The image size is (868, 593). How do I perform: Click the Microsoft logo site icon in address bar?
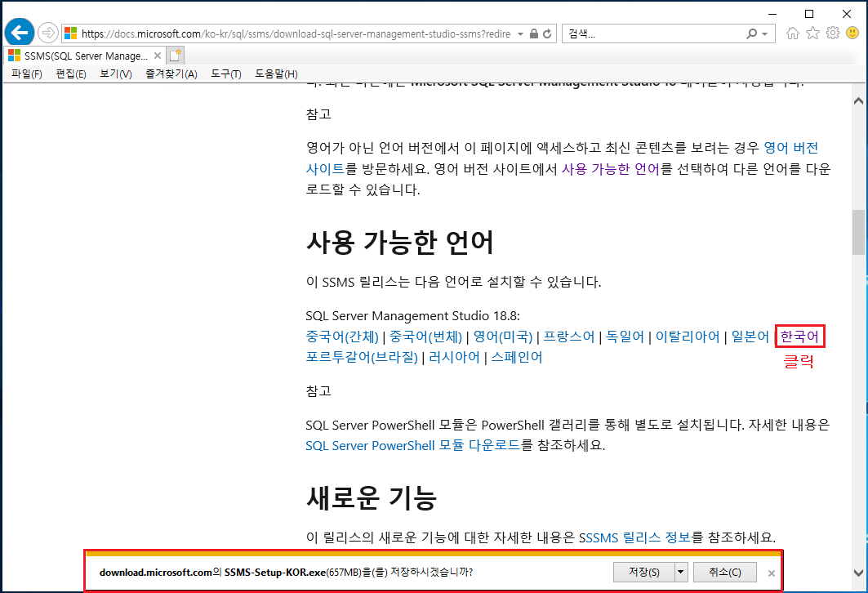(70, 33)
